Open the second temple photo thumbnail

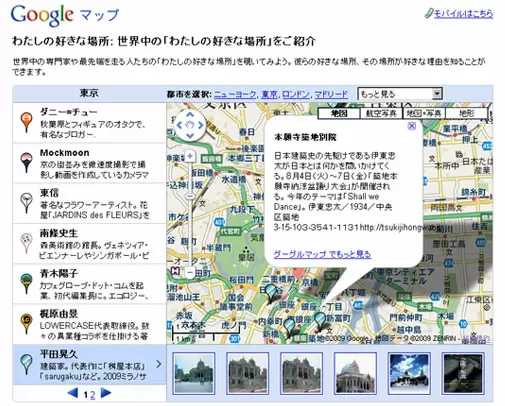click(248, 373)
